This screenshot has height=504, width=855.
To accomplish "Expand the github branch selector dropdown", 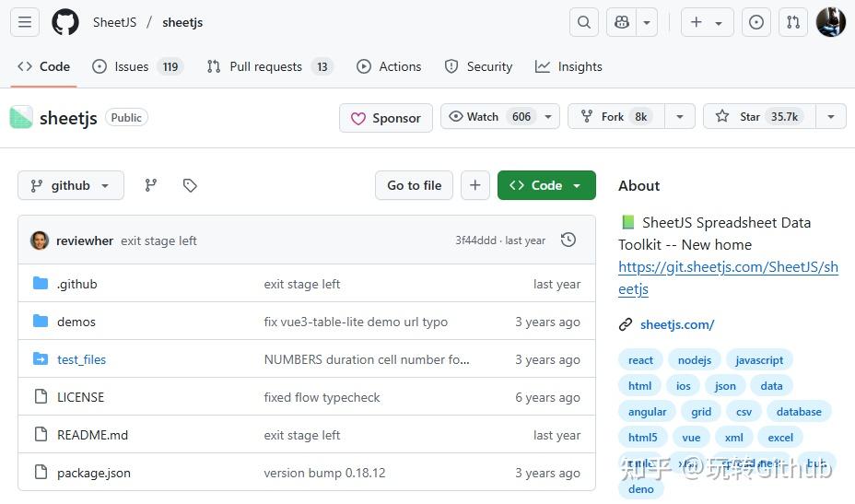I will coord(70,185).
